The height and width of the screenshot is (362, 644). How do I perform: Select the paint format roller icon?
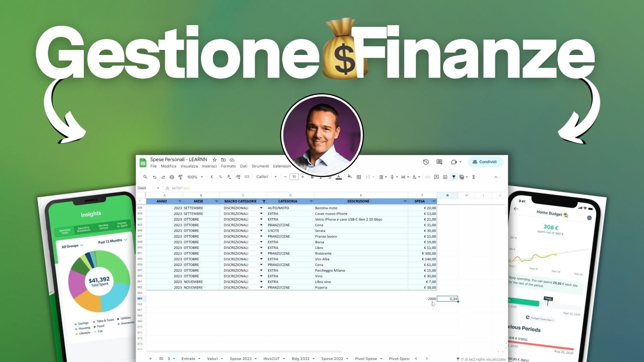[180, 177]
